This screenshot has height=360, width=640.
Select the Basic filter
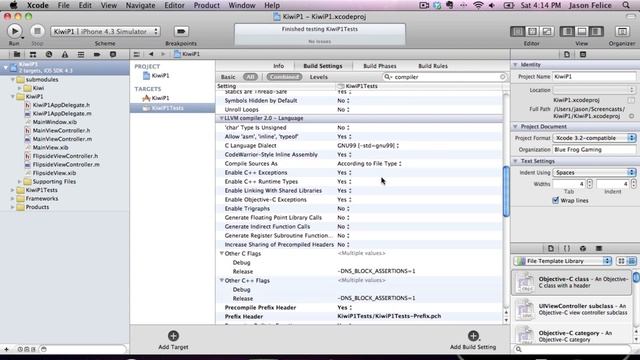click(x=228, y=77)
